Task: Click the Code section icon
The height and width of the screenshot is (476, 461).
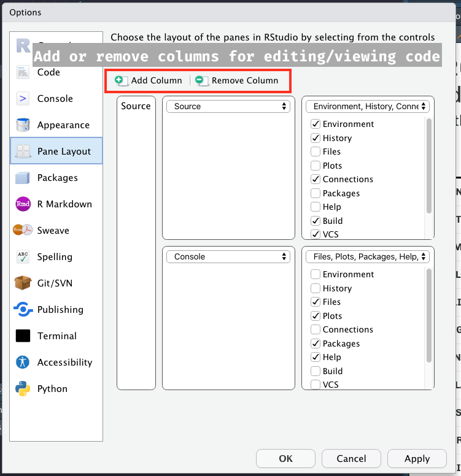Action: pyautogui.click(x=23, y=72)
